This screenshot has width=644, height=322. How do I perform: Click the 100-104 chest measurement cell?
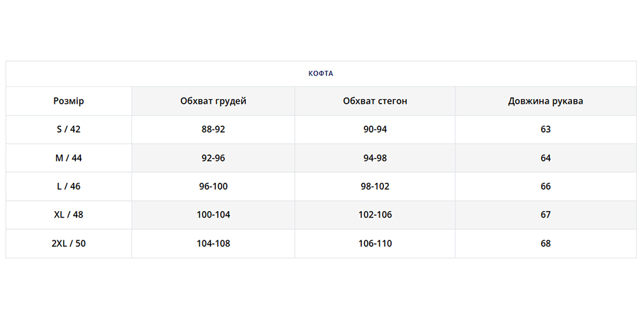213,215
